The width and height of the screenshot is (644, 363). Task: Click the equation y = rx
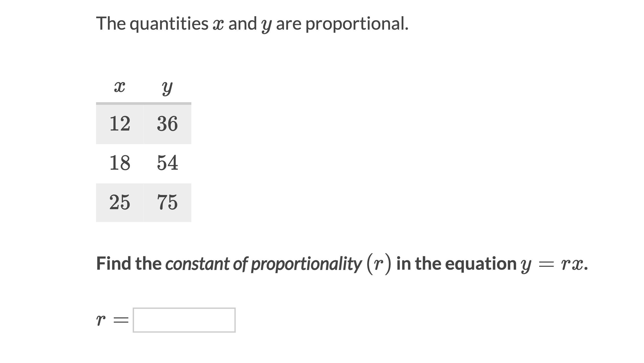(552, 265)
